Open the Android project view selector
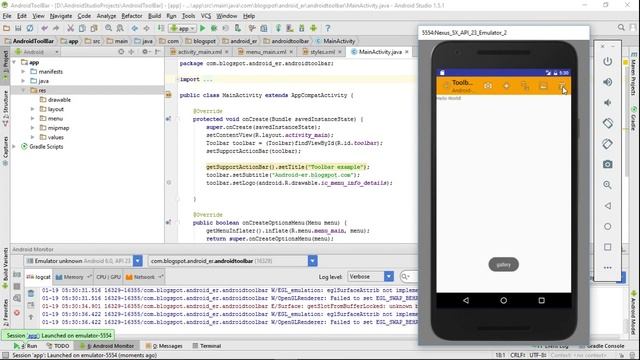640x360 pixels. [x=37, y=52]
